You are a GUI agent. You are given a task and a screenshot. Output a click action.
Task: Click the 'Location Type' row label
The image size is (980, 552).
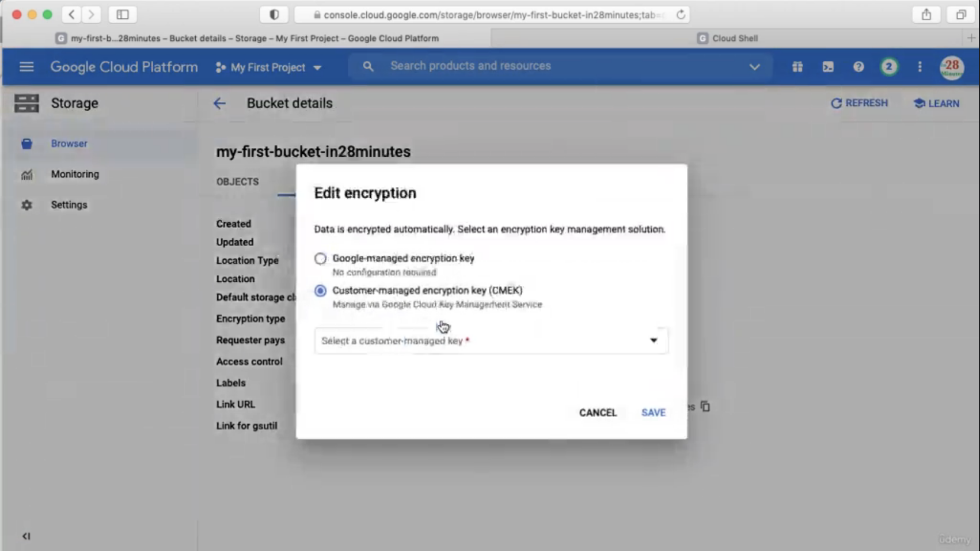point(247,260)
